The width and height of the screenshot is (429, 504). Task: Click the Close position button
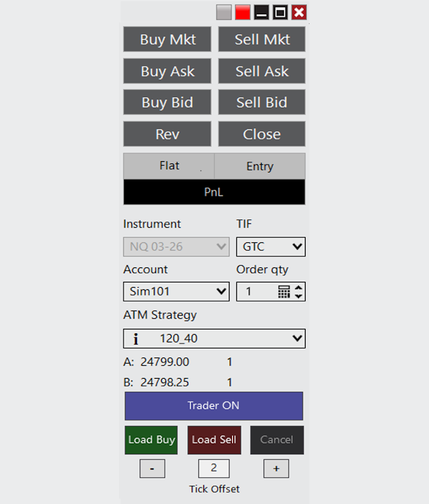pos(261,134)
